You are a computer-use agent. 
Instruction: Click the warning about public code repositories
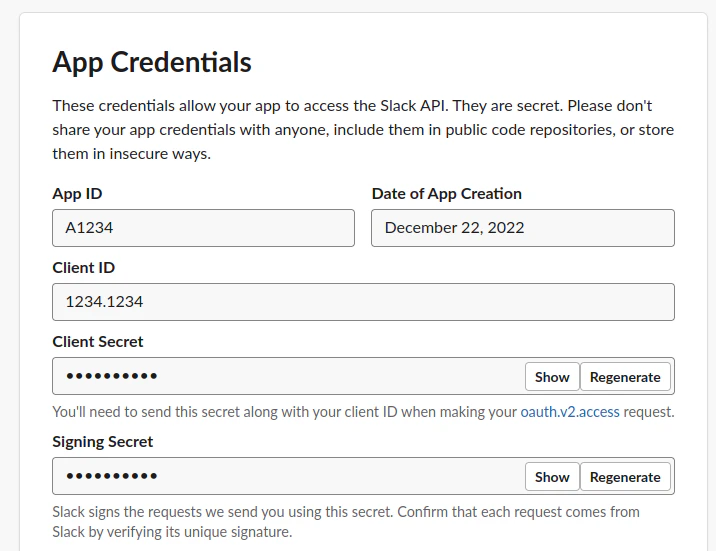coord(480,130)
